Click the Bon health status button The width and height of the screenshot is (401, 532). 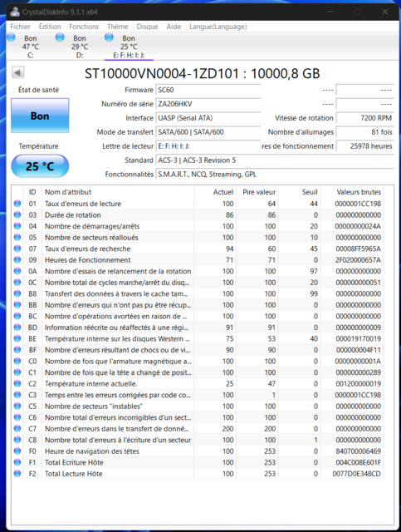coord(40,116)
